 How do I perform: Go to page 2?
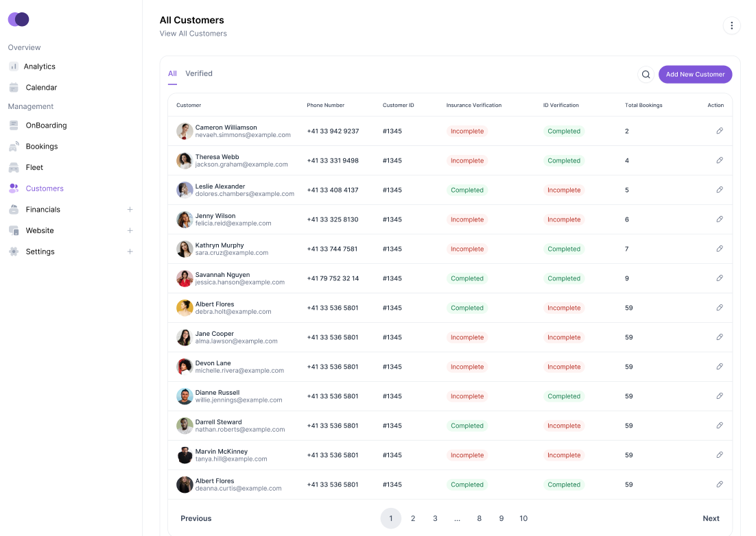point(413,518)
